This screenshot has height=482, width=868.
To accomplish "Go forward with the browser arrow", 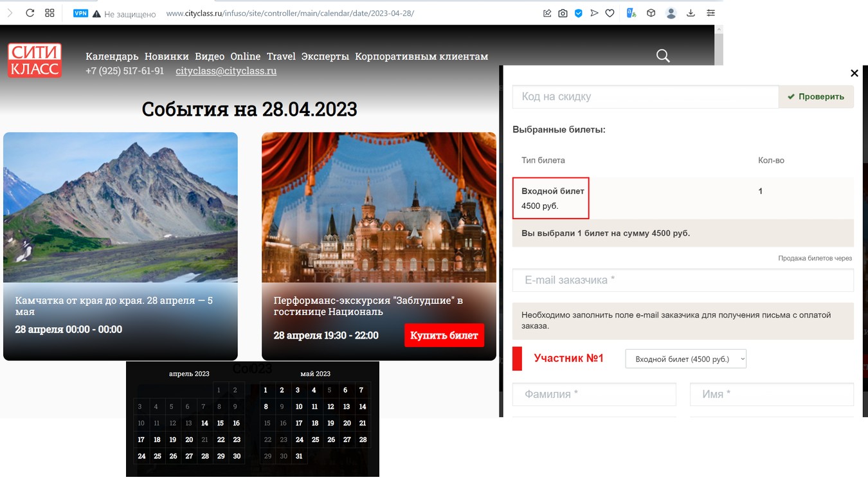I will 10,13.
